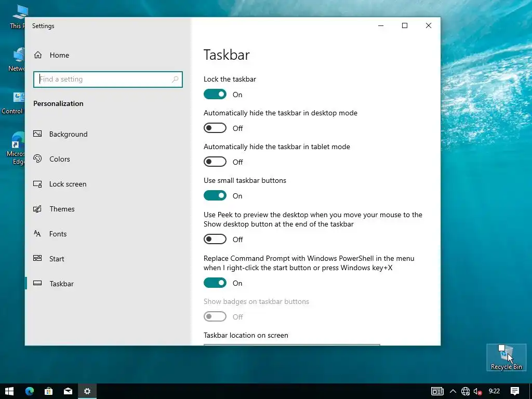532x399 pixels.
Task: Select the Background picture icon
Action: (x=37, y=134)
